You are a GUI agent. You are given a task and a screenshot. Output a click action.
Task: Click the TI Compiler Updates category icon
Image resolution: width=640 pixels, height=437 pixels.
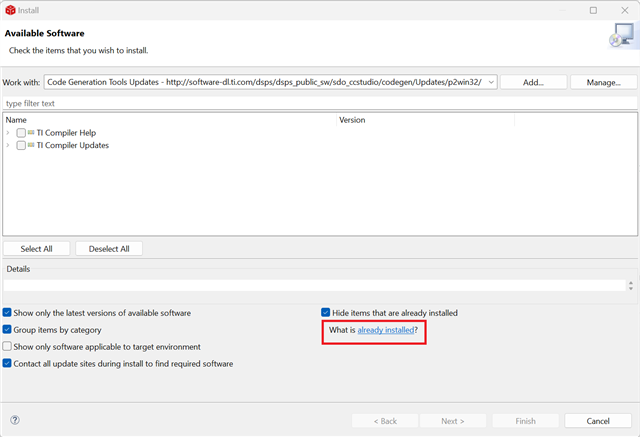31,145
